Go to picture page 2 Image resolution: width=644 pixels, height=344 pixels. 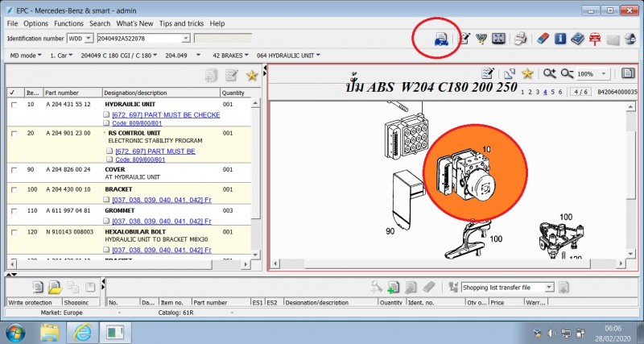tap(530, 92)
